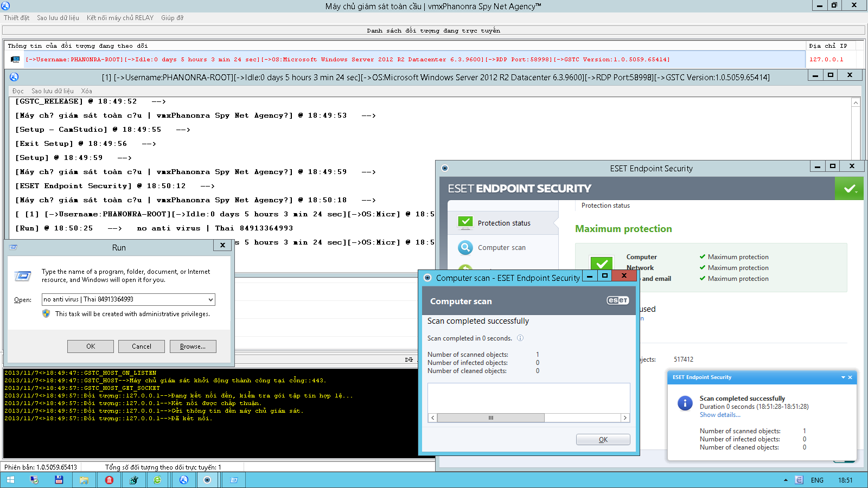The width and height of the screenshot is (868, 488).
Task: Open Kết nối máy chủ RELAY menu
Action: pos(120,18)
